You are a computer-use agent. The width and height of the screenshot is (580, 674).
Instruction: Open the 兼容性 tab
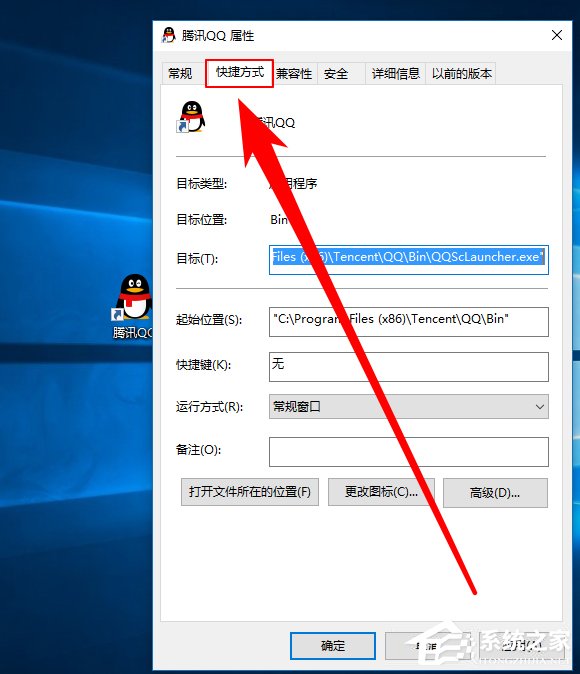295,74
